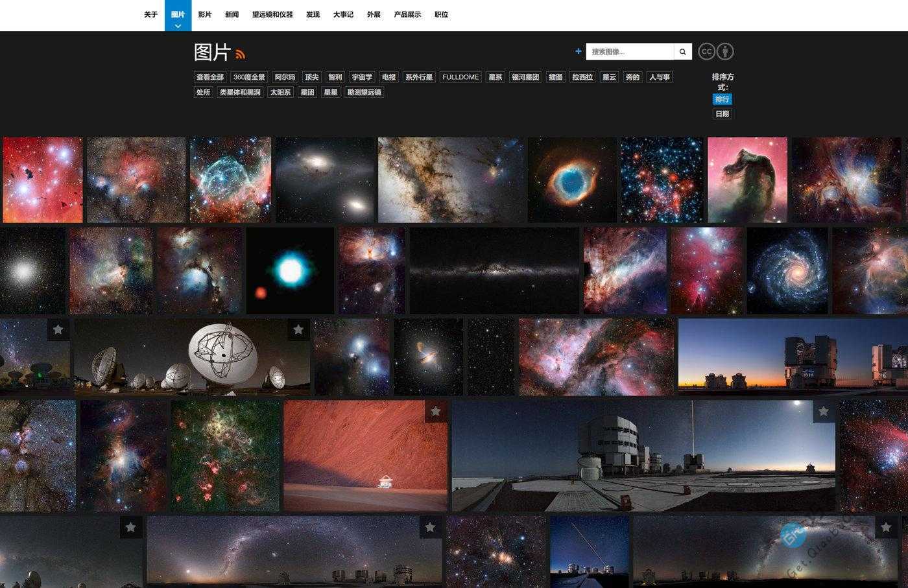Image resolution: width=908 pixels, height=588 pixels.
Task: Click the Creative Commons license icon
Action: (x=706, y=51)
